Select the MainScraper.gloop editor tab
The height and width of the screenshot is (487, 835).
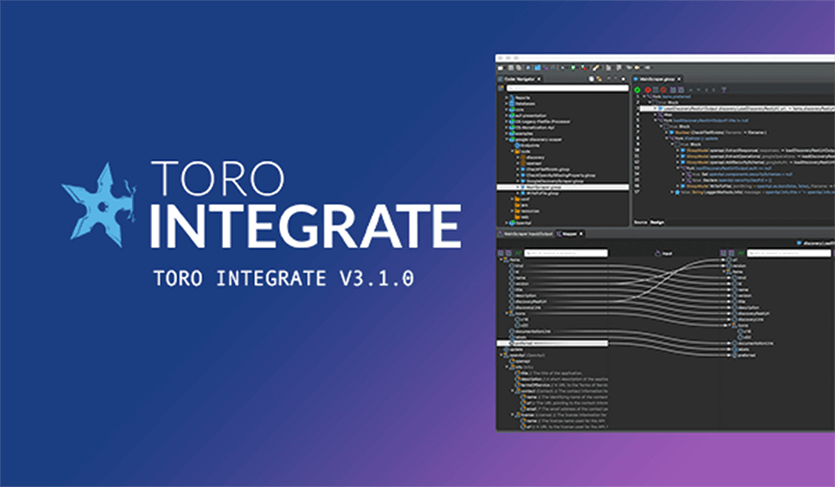(x=657, y=79)
